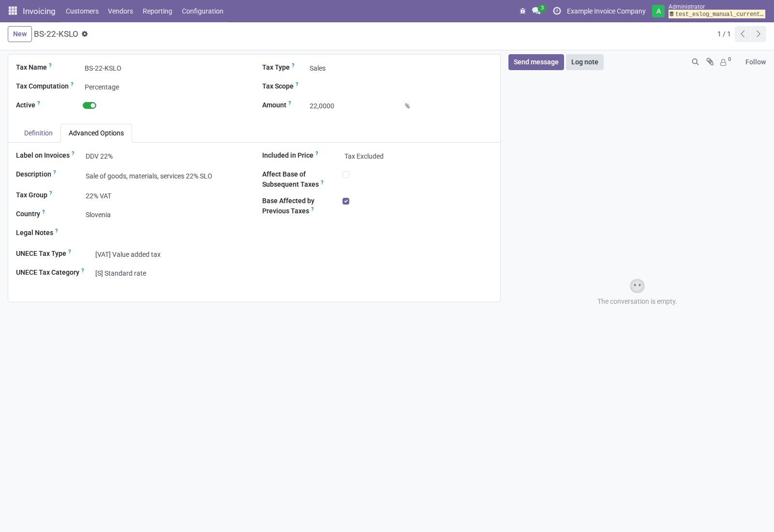Open the conversations messages icon
Screen dimensions: 774x532
(537, 11)
